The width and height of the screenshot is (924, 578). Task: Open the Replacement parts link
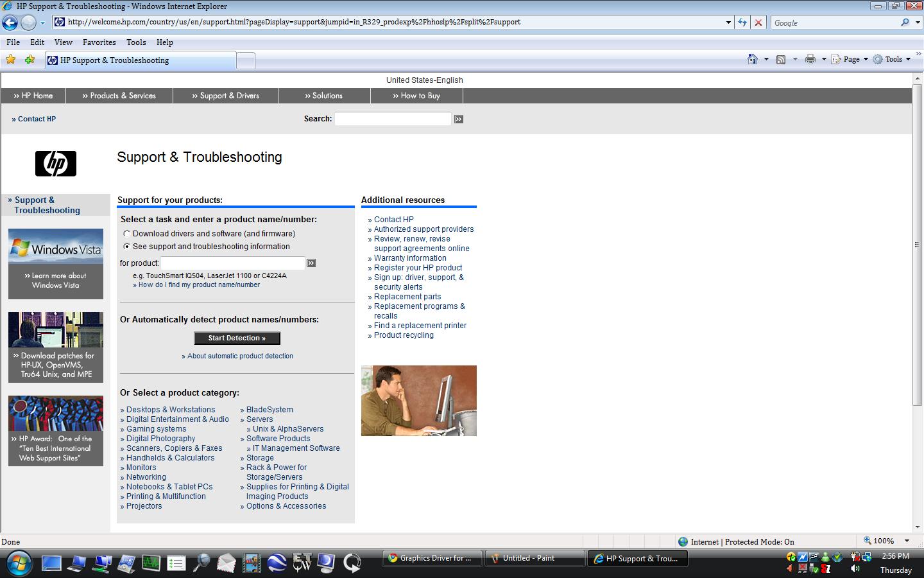click(407, 297)
